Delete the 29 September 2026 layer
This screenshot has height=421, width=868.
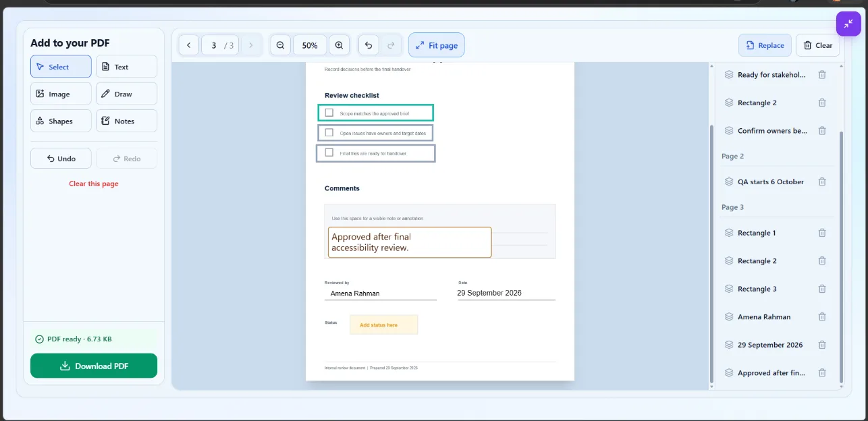click(822, 345)
